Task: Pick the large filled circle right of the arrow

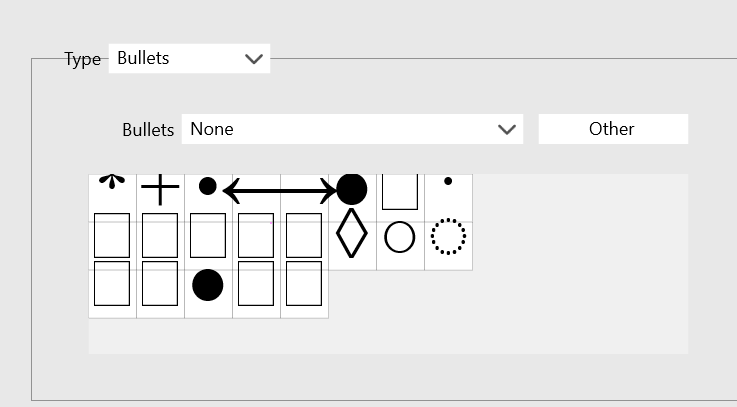Action: (352, 189)
